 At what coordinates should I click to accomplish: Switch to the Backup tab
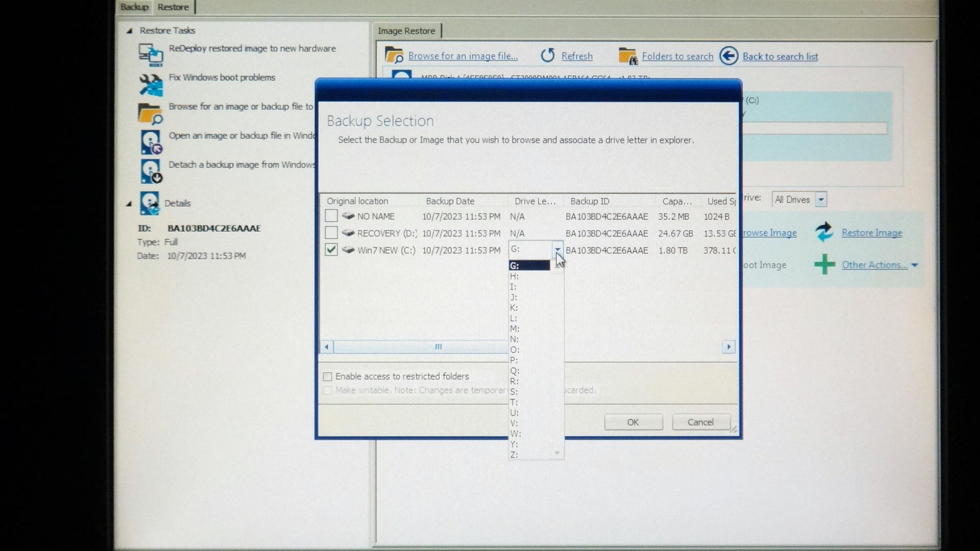[135, 7]
